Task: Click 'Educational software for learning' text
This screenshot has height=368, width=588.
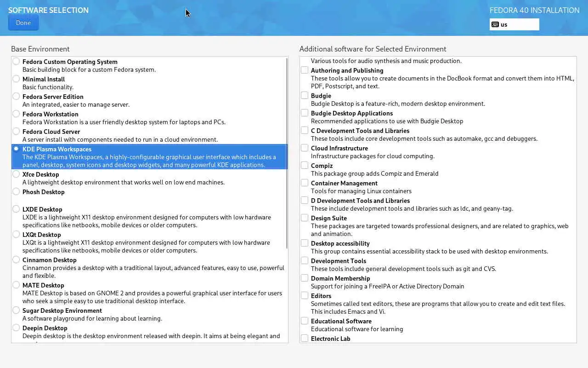Action: pyautogui.click(x=357, y=329)
